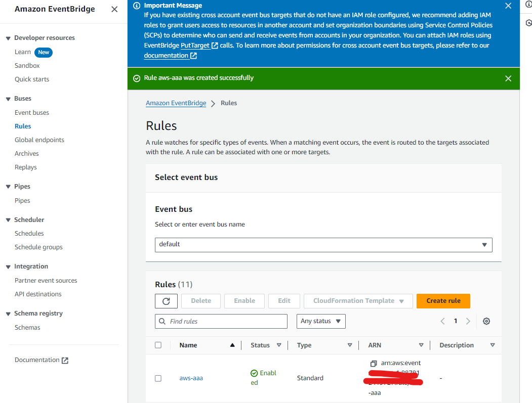532x403 pixels.
Task: Sort rules by Name ascending arrow
Action: 232,345
